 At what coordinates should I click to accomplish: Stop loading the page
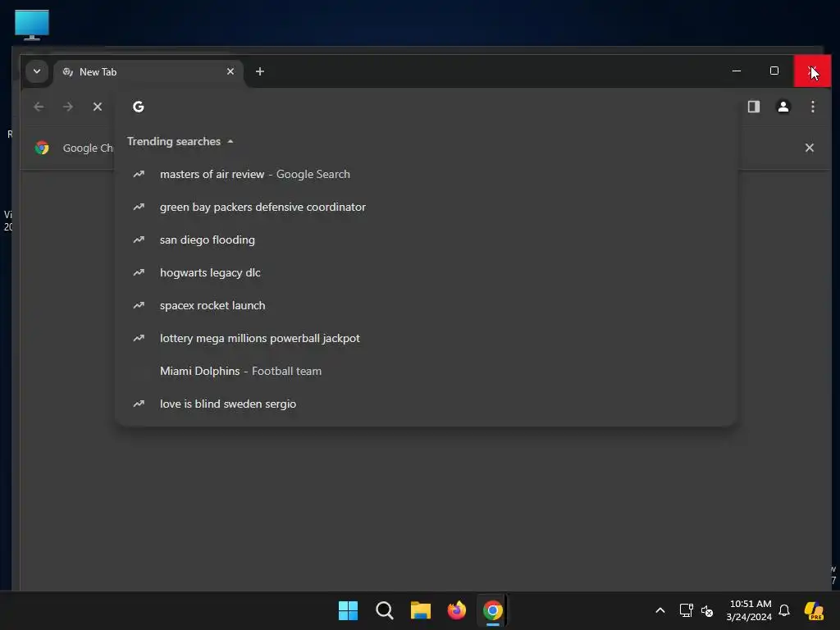97,107
